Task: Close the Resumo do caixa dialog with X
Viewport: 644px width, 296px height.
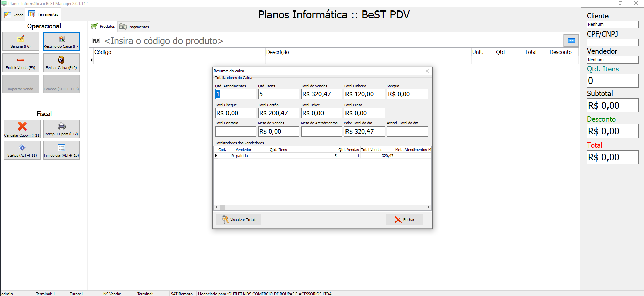Action: point(427,71)
